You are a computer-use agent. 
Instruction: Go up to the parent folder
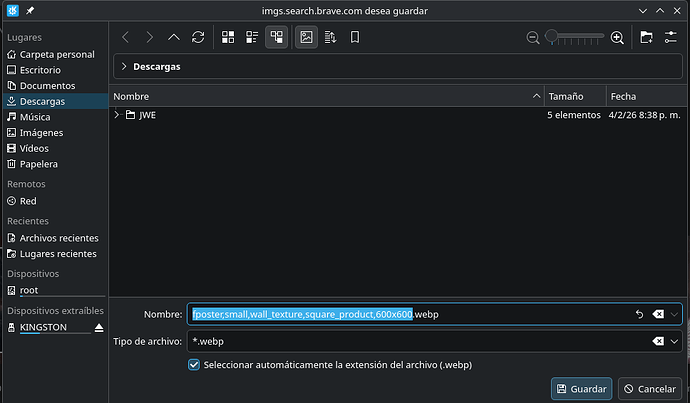point(174,37)
